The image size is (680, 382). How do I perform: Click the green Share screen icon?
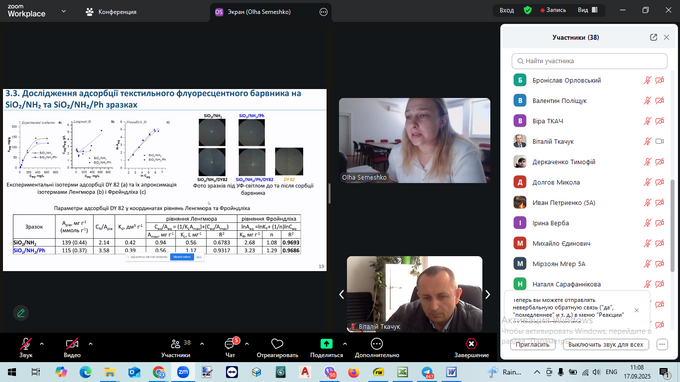click(x=326, y=344)
